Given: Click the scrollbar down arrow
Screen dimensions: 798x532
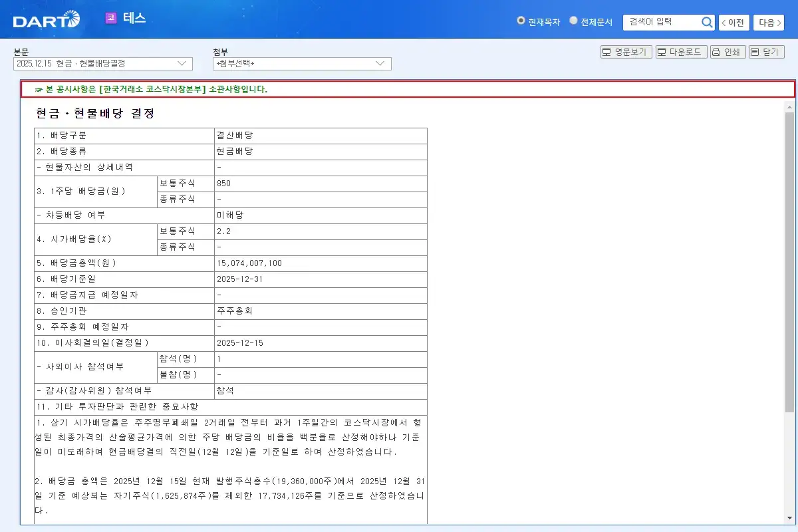Looking at the screenshot, I should tap(789, 519).
